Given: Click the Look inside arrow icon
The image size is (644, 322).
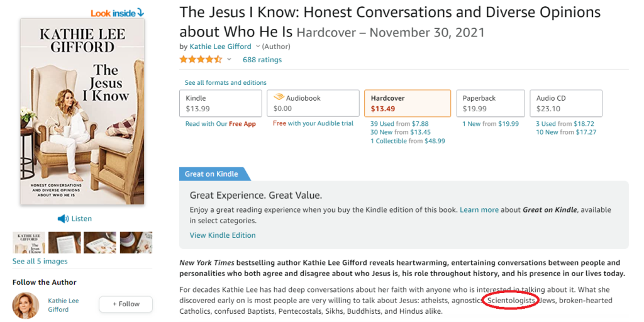Looking at the screenshot, I should (140, 13).
